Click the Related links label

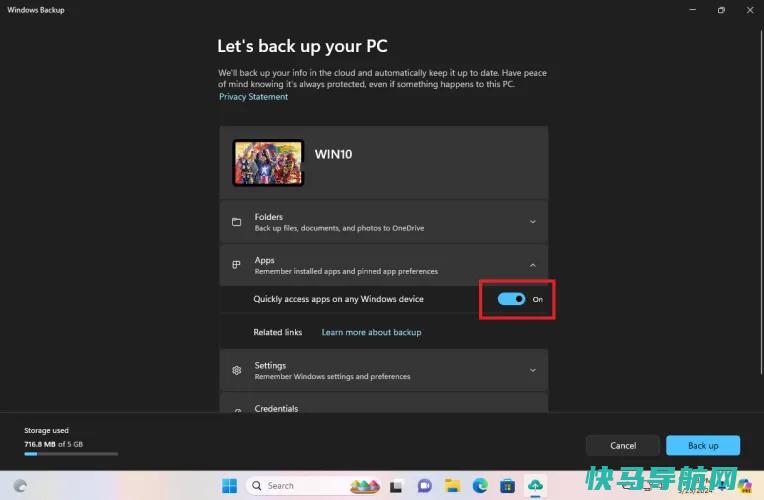[x=278, y=332]
